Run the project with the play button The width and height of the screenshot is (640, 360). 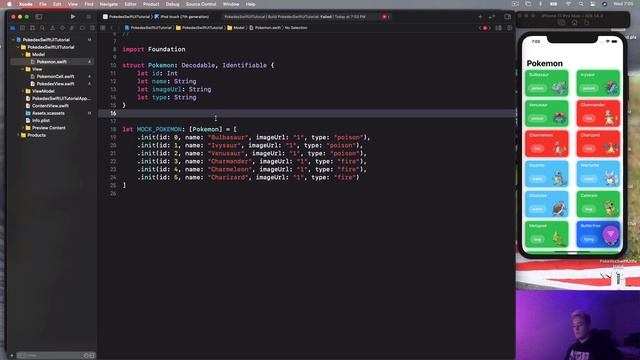tap(73, 17)
